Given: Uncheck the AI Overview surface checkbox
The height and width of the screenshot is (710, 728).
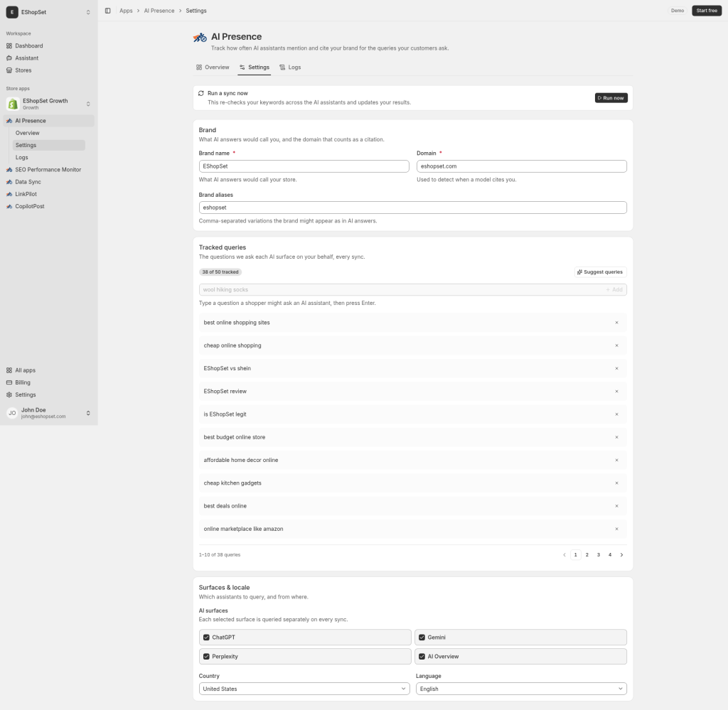Looking at the screenshot, I should 422,657.
